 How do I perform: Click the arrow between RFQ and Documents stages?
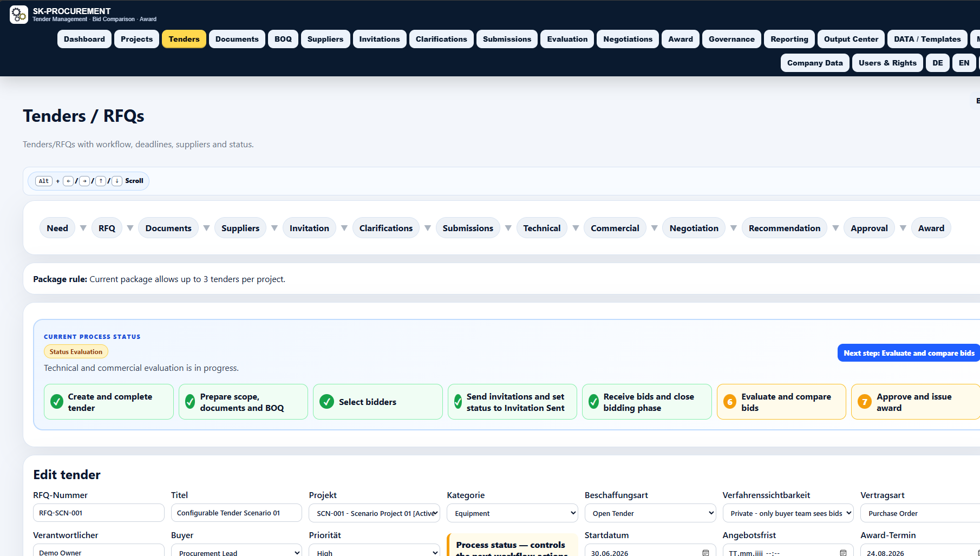click(130, 228)
